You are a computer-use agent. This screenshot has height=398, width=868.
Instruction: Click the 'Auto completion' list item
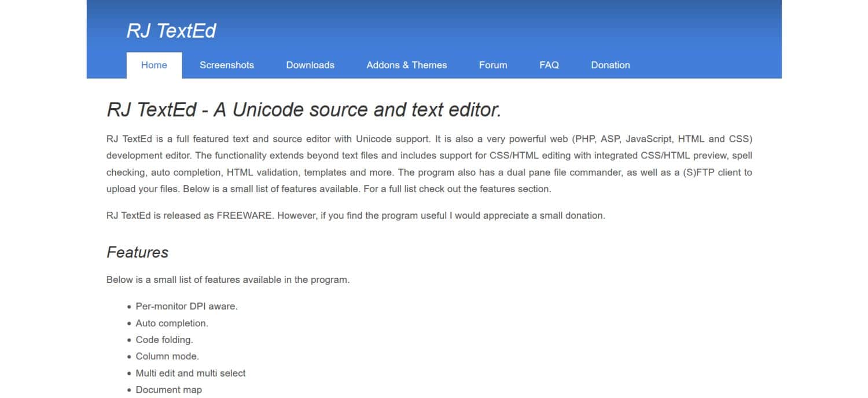(172, 323)
